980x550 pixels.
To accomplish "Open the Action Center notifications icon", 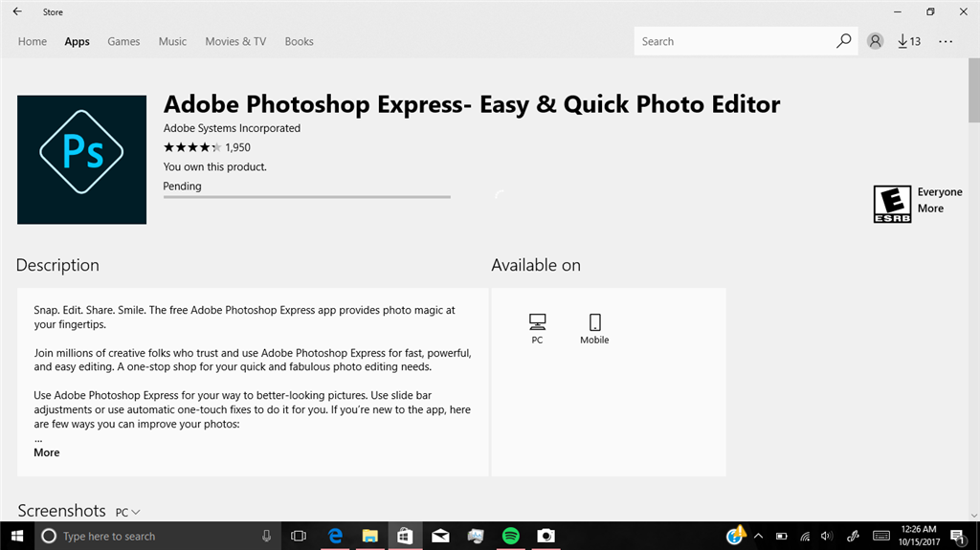I will pyautogui.click(x=958, y=537).
